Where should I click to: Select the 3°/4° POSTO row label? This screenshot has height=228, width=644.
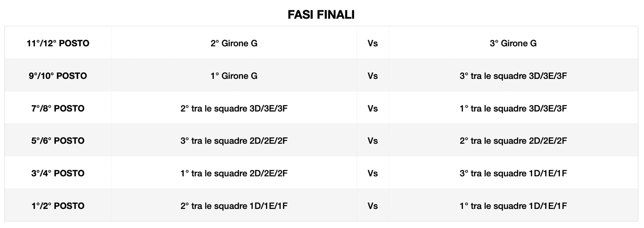coord(58,173)
